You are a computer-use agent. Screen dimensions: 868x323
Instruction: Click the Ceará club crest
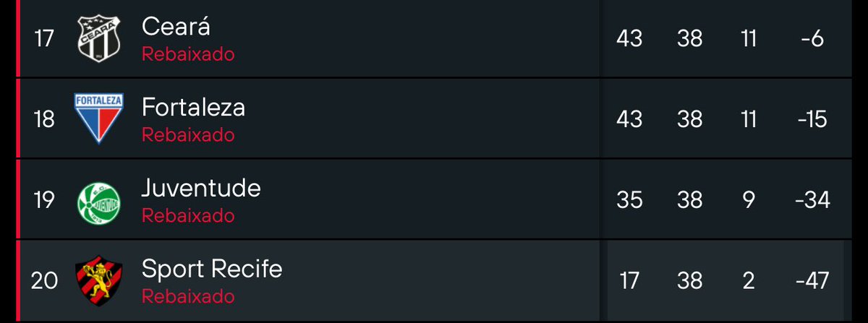98,38
